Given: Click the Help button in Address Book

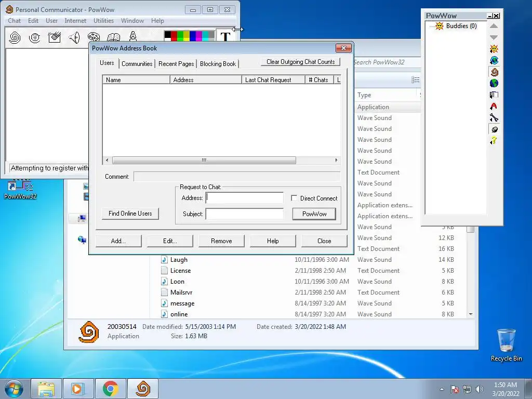Looking at the screenshot, I should coord(273,241).
